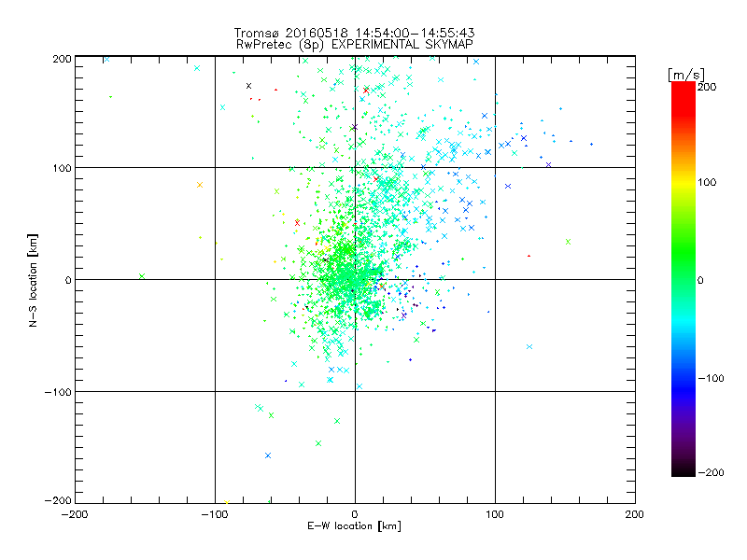Click the colorbar label '200' at the top
The image size is (747, 560).
pos(707,87)
